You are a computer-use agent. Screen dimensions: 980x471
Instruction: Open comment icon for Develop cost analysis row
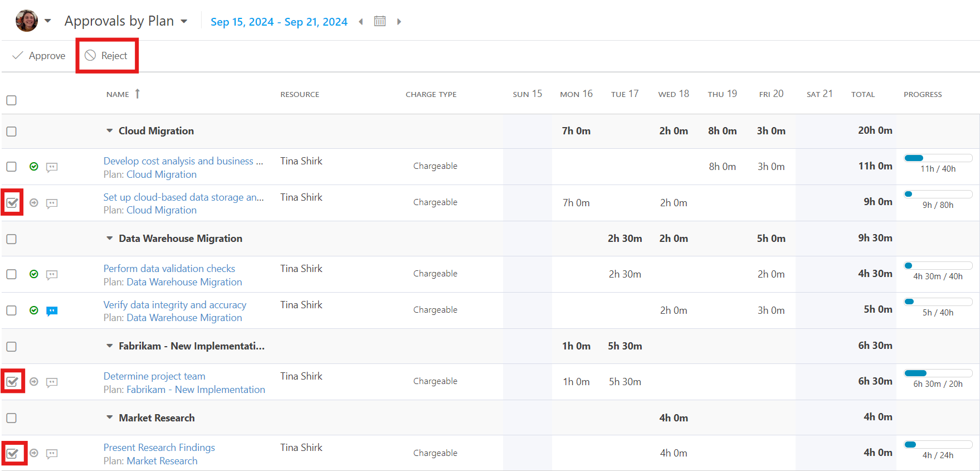(x=52, y=167)
